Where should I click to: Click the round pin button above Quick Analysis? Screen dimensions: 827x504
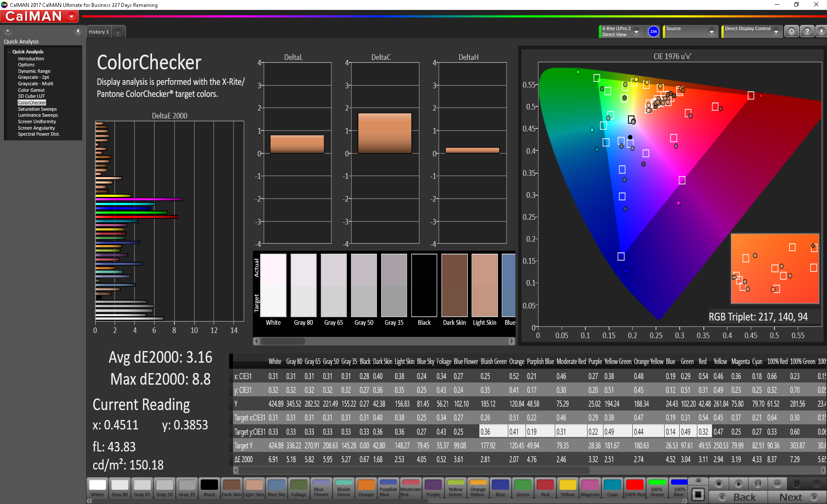(x=8, y=31)
